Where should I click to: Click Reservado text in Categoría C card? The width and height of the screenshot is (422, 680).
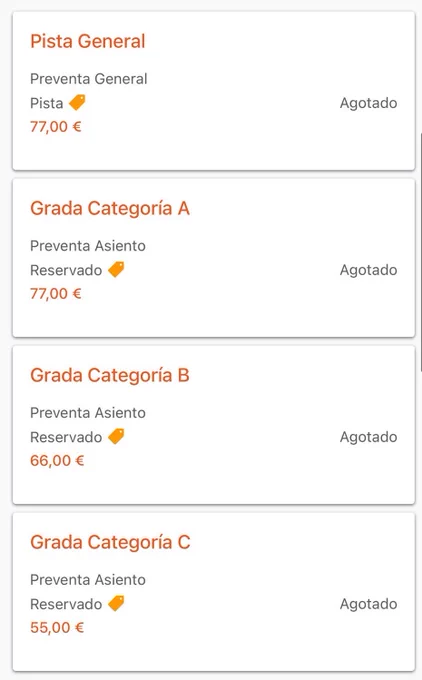(66, 604)
